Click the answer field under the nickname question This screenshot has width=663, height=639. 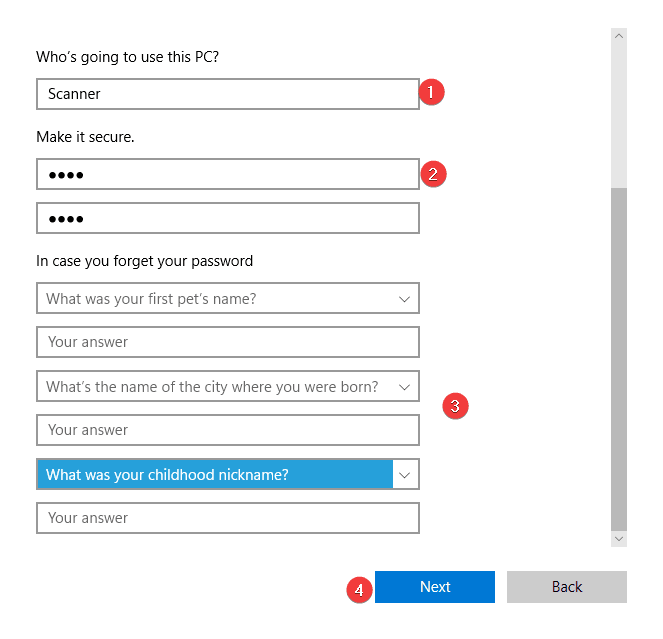point(227,518)
